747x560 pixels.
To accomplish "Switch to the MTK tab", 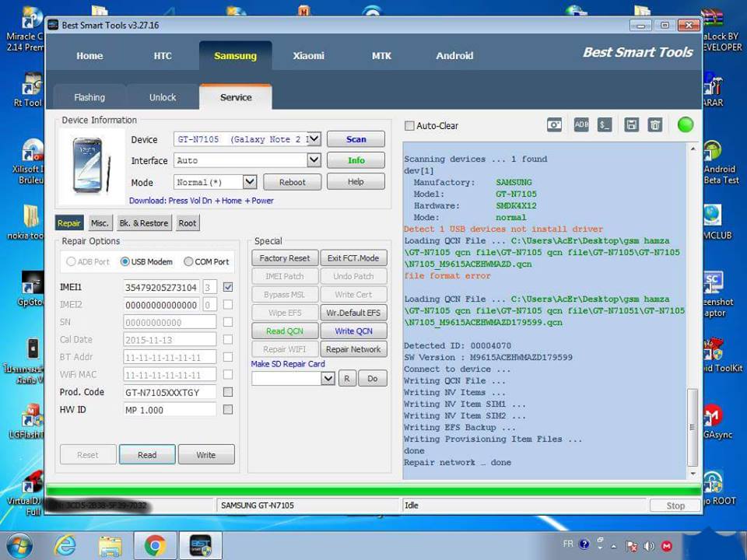I will point(381,56).
